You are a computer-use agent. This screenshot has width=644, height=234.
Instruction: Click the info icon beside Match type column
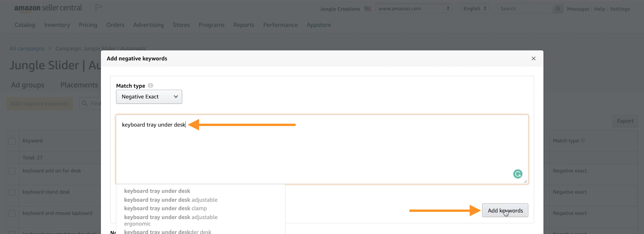click(583, 141)
